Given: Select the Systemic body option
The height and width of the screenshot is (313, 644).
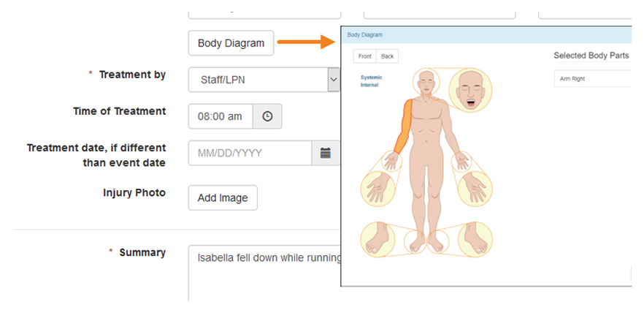Looking at the screenshot, I should (371, 78).
